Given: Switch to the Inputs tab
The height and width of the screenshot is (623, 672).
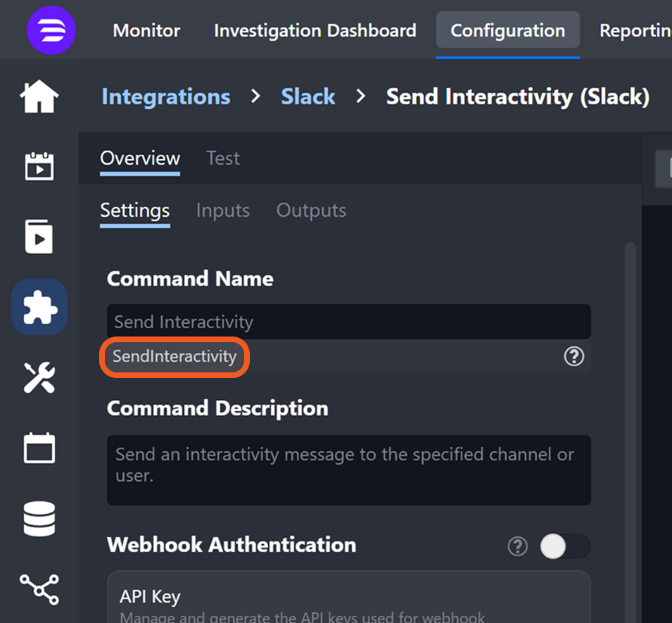Looking at the screenshot, I should pyautogui.click(x=222, y=210).
